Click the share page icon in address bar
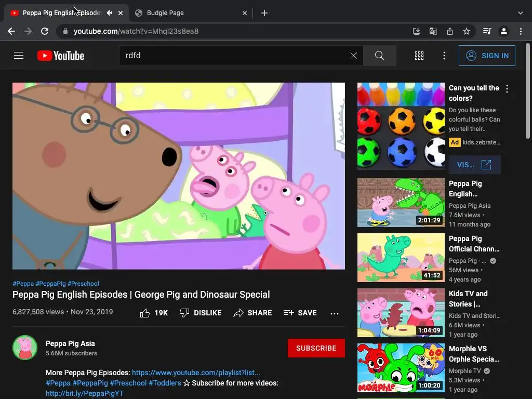The image size is (532, 399). 449,31
